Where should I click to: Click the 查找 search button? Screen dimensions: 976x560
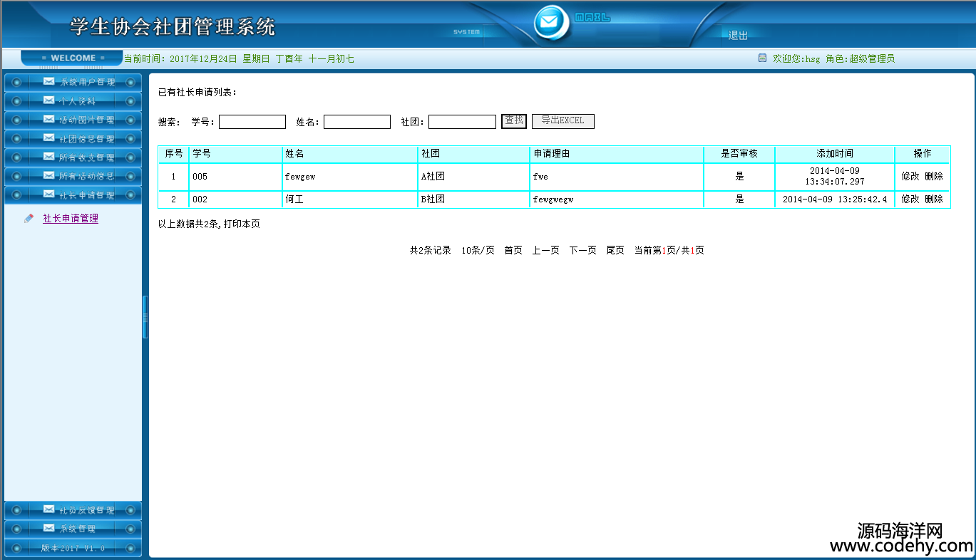(513, 121)
